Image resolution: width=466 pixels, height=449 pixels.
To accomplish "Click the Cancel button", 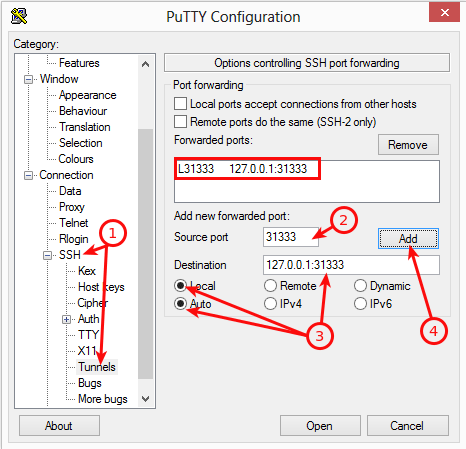I will click(408, 426).
